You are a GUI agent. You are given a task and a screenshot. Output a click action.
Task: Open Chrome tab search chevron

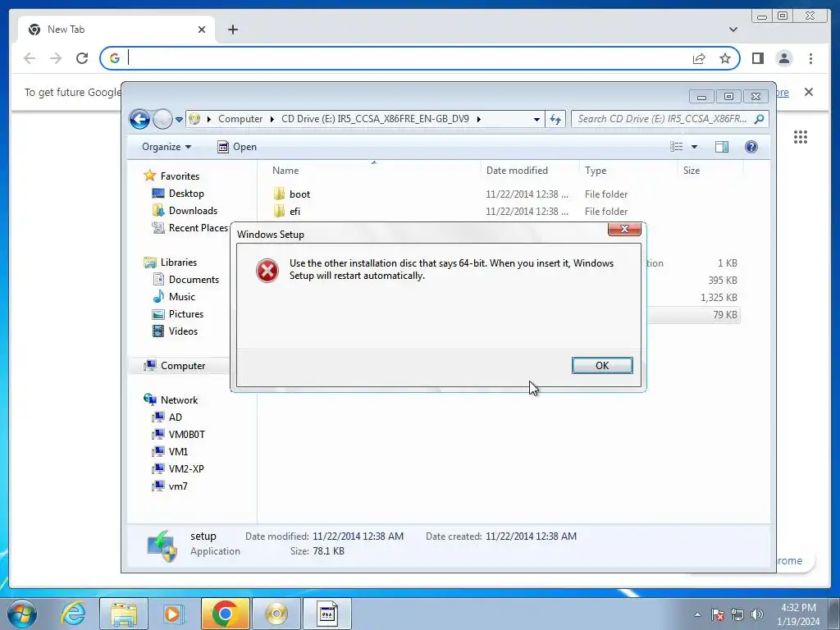click(x=733, y=30)
